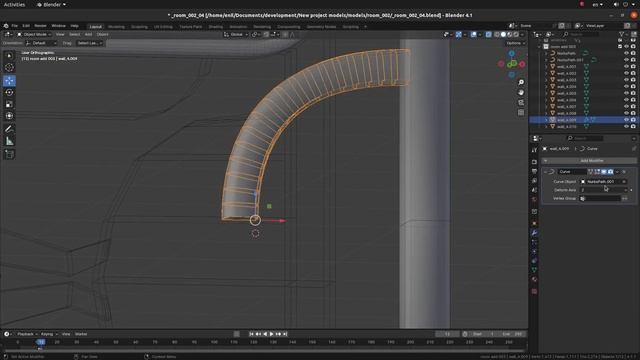Toggle Curve modifier render display
This screenshot has width=640, height=360.
coord(610,172)
